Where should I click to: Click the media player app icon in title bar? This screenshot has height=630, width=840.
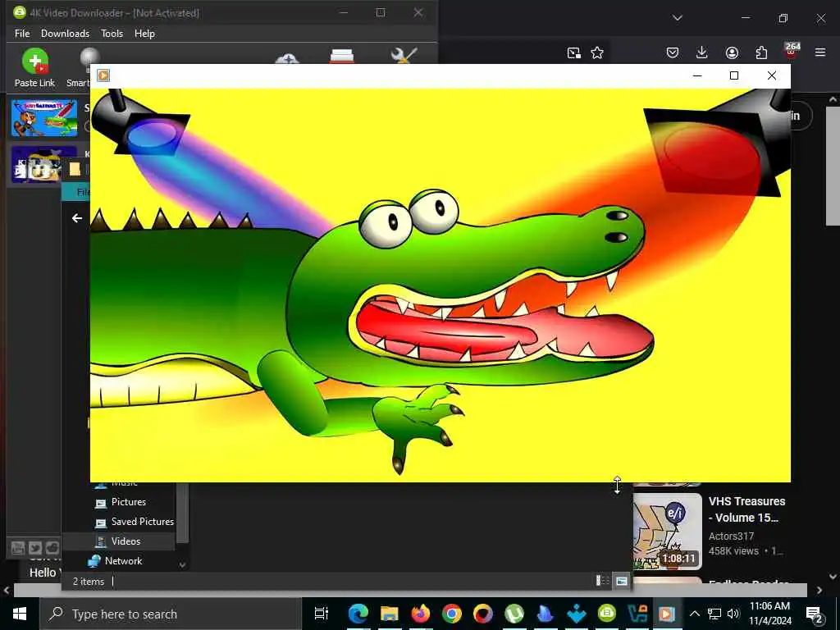pyautogui.click(x=103, y=75)
